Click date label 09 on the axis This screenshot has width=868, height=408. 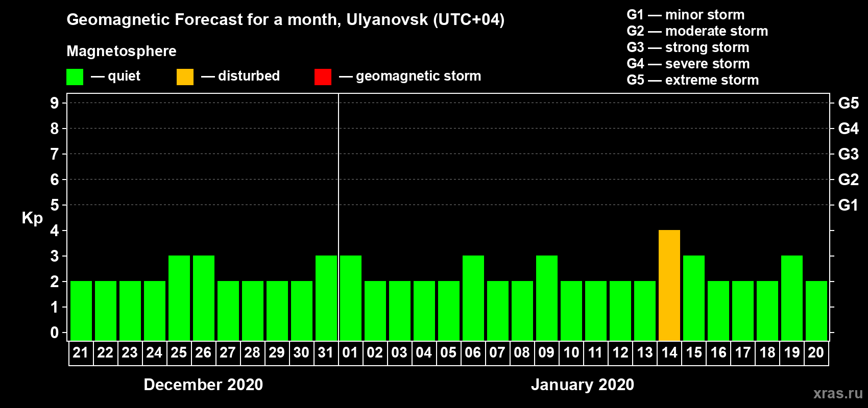(x=546, y=352)
